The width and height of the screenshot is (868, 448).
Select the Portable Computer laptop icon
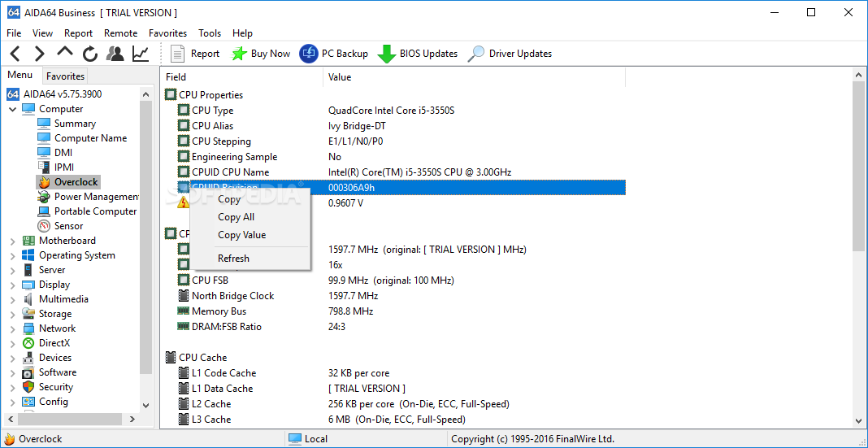point(44,211)
